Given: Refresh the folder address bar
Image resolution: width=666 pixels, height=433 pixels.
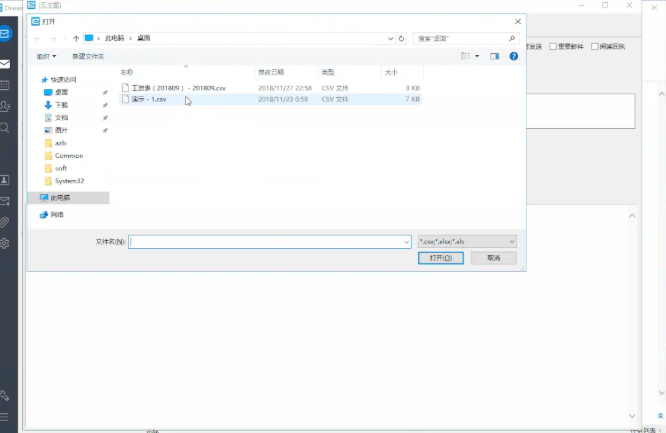Looking at the screenshot, I should tap(401, 38).
